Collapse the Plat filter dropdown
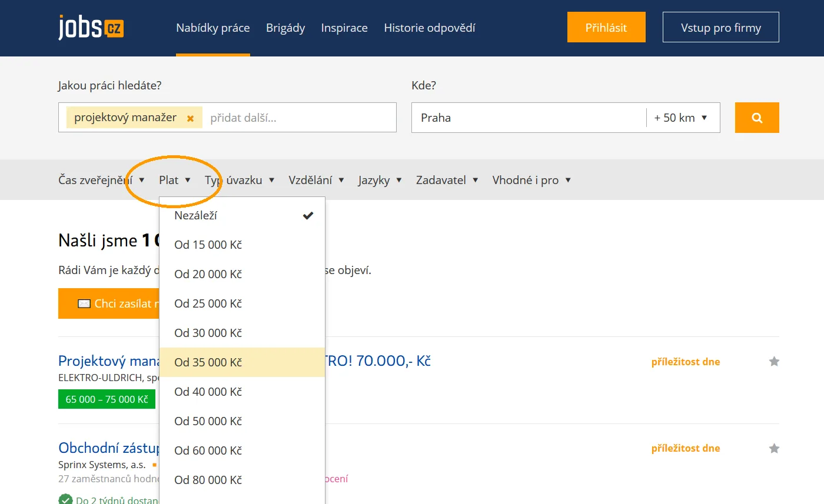The image size is (824, 504). pos(175,180)
